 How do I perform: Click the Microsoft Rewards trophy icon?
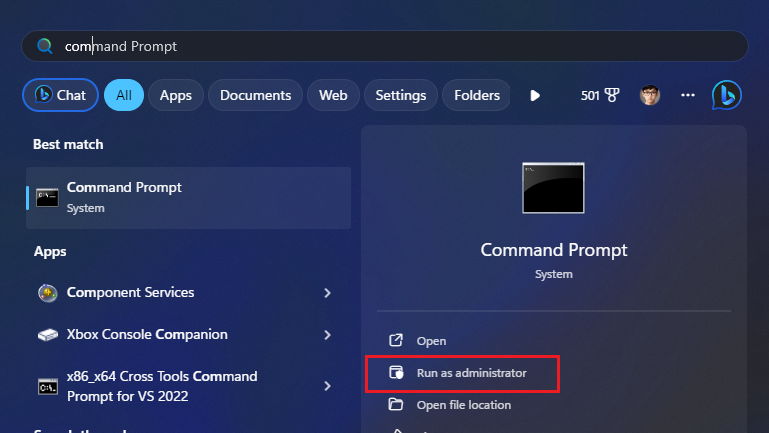[x=612, y=95]
